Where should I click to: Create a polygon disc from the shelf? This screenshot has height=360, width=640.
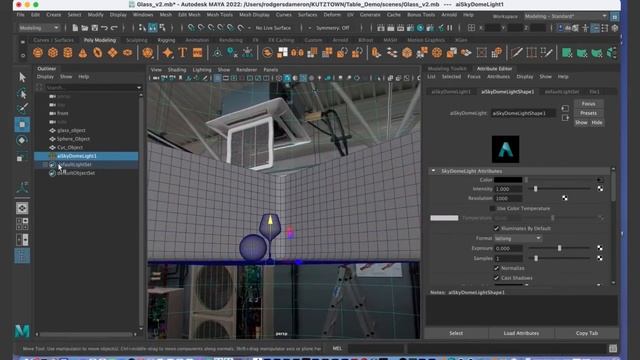pyautogui.click(x=127, y=53)
